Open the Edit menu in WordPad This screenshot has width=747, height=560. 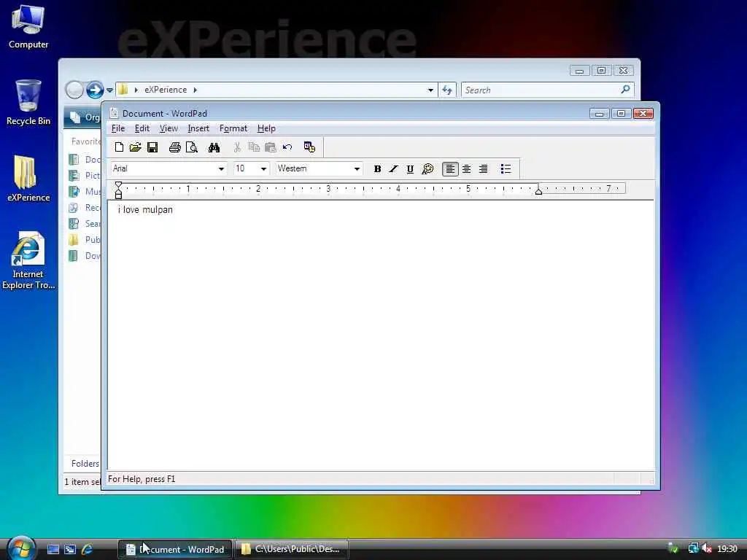tap(142, 128)
